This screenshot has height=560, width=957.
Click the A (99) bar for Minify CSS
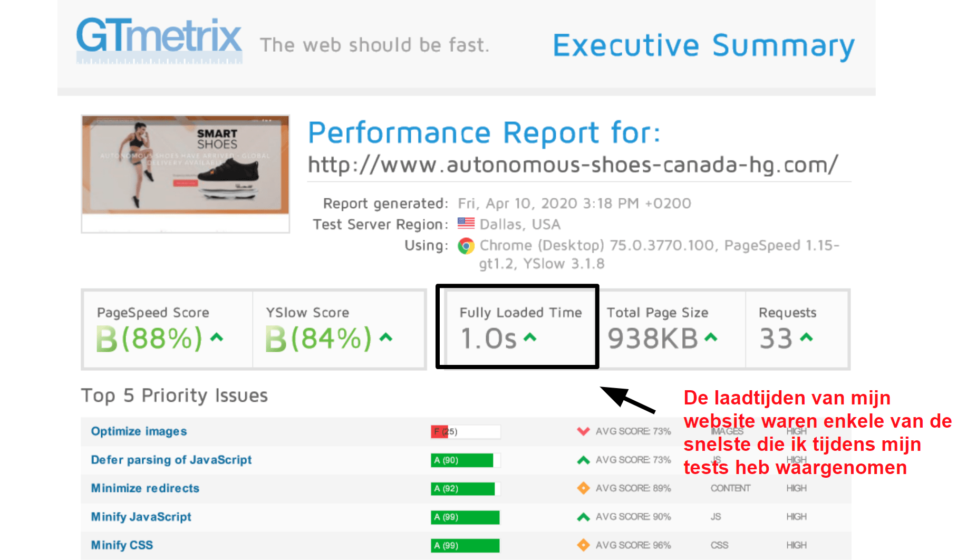[466, 546]
